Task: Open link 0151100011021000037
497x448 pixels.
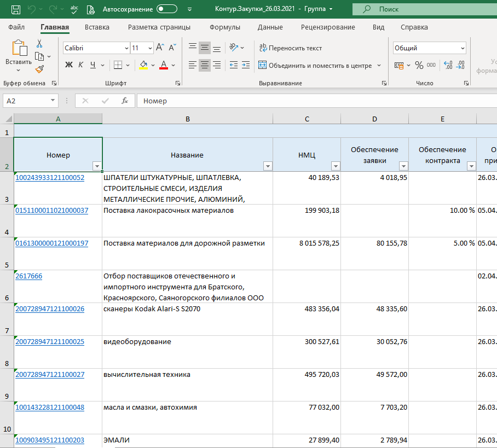Action: pyautogui.click(x=51, y=211)
